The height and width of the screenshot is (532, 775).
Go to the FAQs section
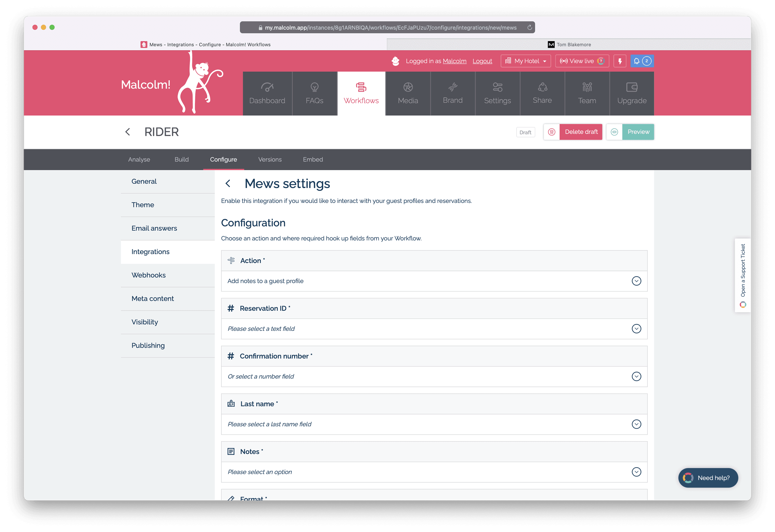[x=314, y=94]
